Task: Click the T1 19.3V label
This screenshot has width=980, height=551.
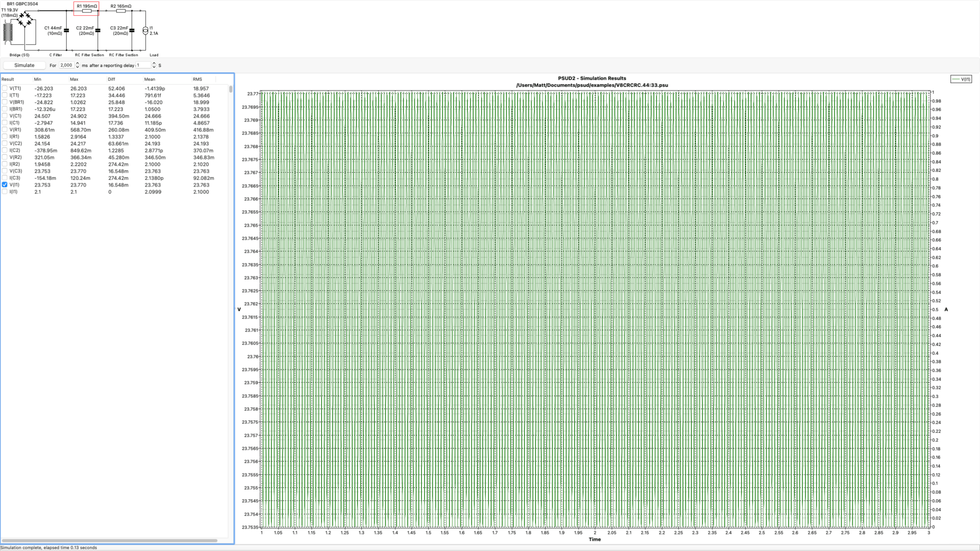Action: click(x=10, y=10)
